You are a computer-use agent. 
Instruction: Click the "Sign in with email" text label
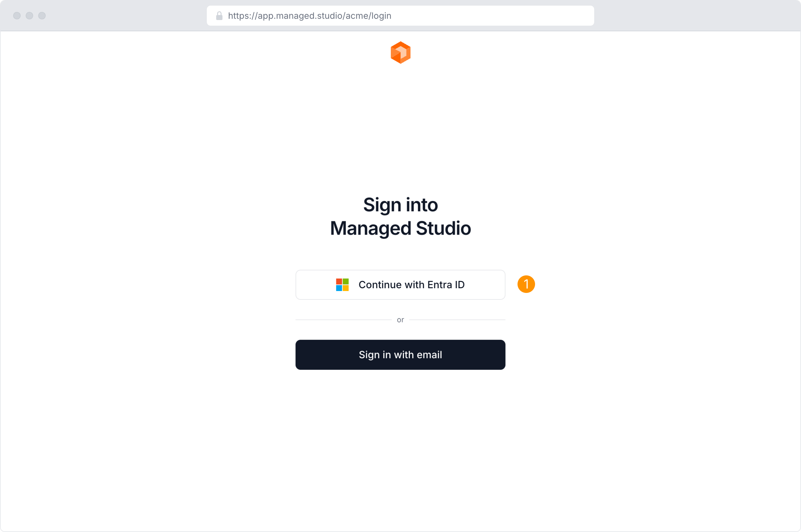tap(400, 355)
